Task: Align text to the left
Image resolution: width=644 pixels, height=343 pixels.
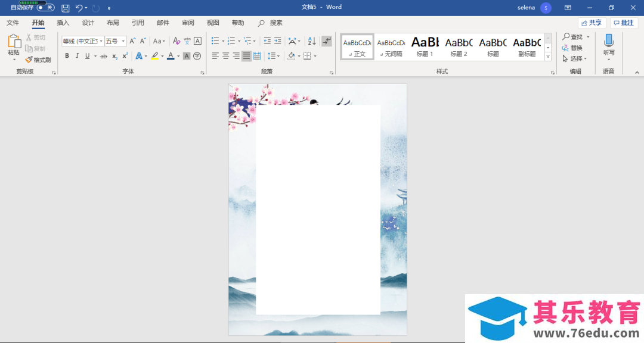Action: [215, 56]
